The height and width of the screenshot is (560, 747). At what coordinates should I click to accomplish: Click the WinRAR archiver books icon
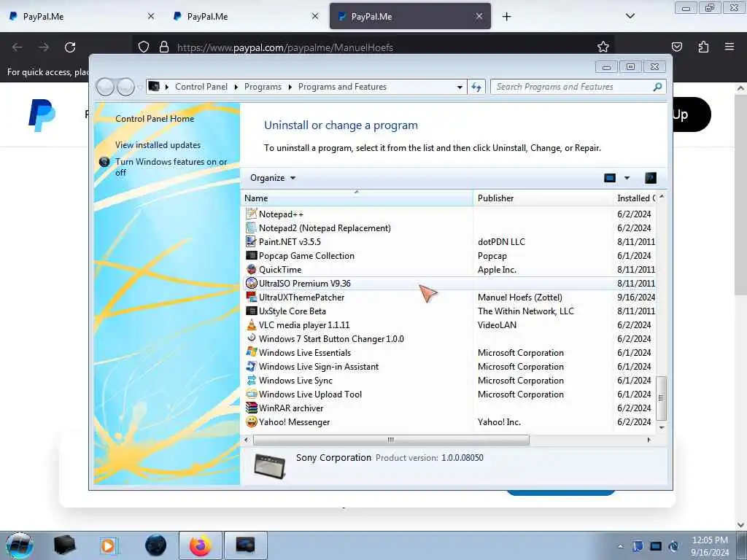(251, 408)
